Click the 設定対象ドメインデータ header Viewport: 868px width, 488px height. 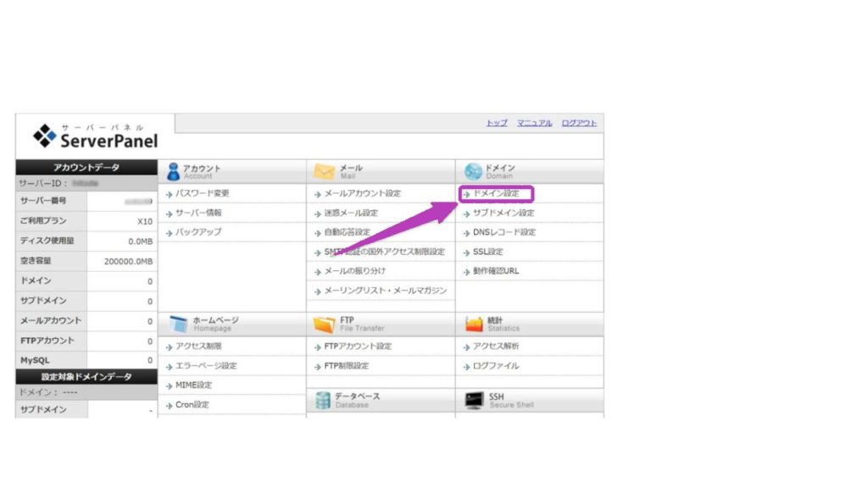(86, 377)
